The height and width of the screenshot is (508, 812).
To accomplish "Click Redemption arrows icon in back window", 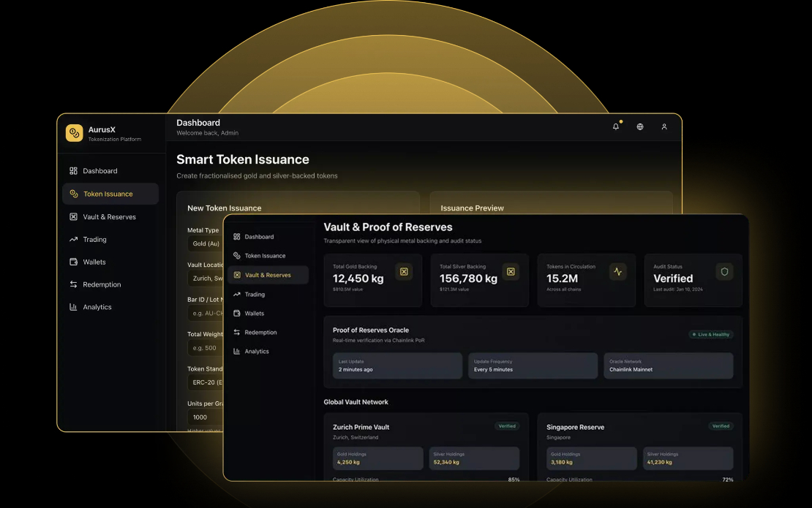I will 74,284.
